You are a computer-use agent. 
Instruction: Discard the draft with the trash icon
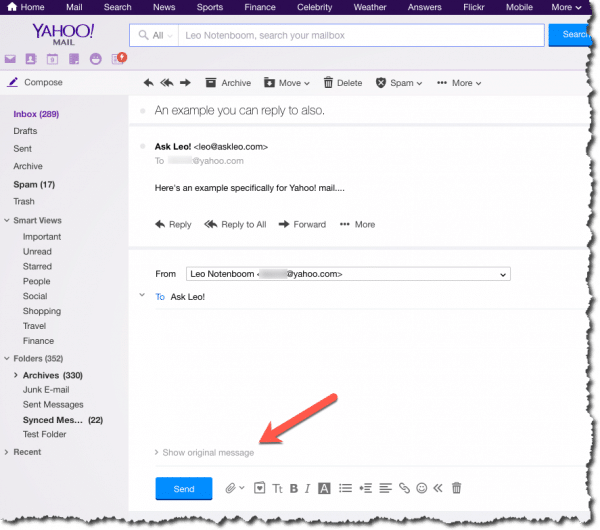tap(457, 488)
